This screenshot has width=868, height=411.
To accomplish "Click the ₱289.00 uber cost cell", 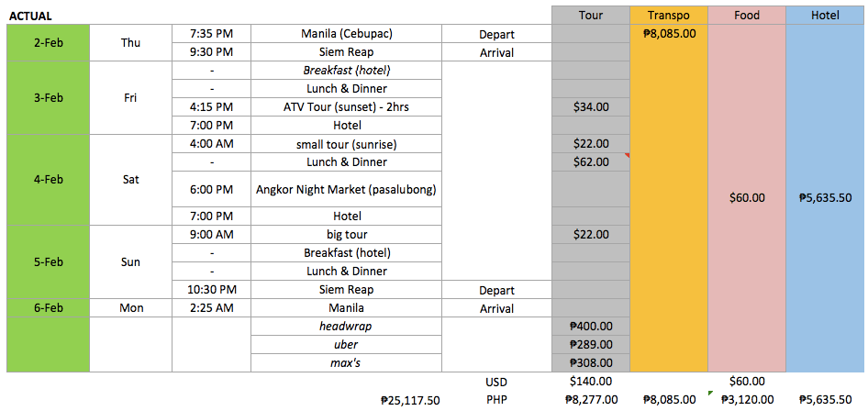I will tap(591, 344).
